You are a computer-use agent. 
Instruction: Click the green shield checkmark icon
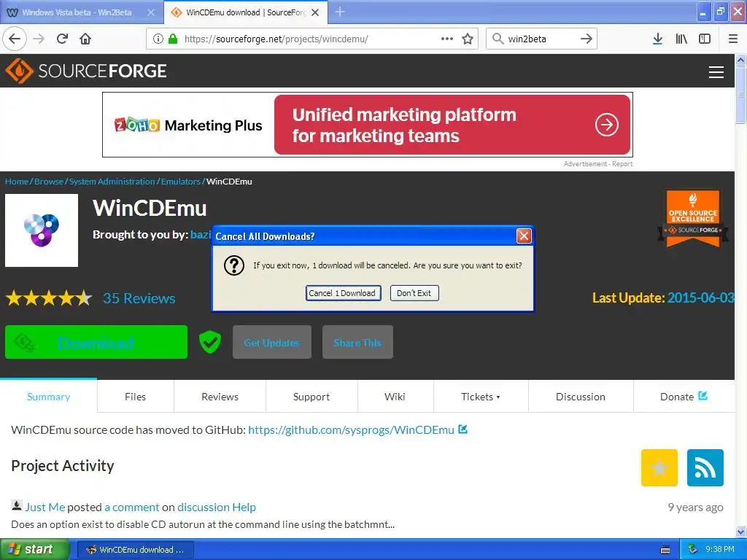tap(209, 342)
